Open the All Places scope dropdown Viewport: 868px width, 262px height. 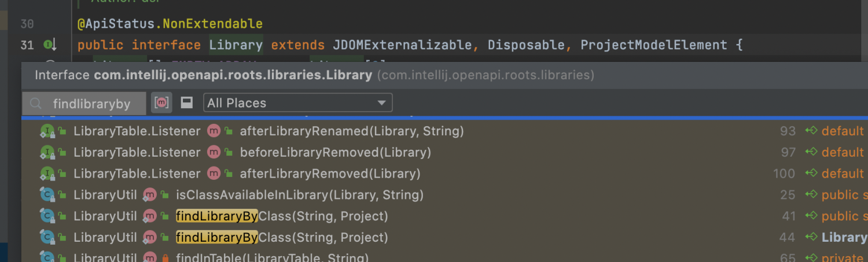click(297, 103)
